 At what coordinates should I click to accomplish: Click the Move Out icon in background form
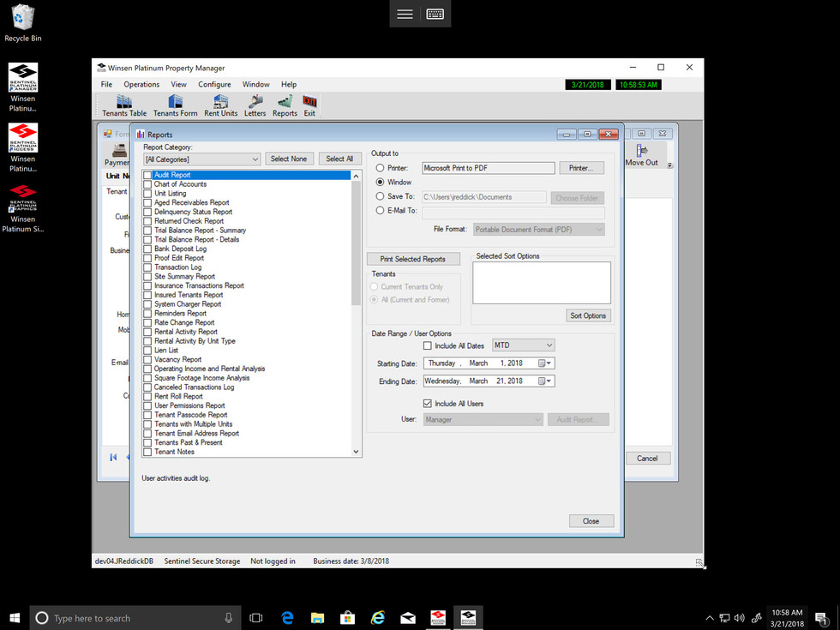coord(641,155)
